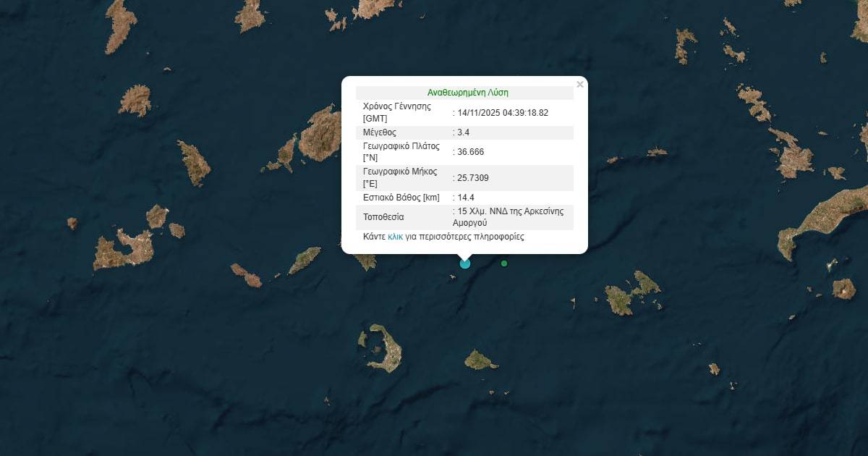This screenshot has height=456, width=868.
Task: Select the small green earthquake marker
Action: pyautogui.click(x=504, y=263)
